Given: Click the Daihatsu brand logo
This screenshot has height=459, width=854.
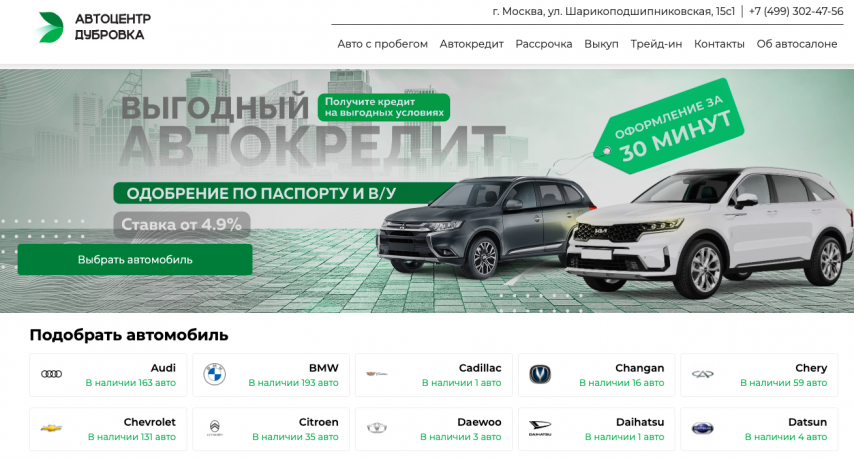Looking at the screenshot, I should point(540,428).
